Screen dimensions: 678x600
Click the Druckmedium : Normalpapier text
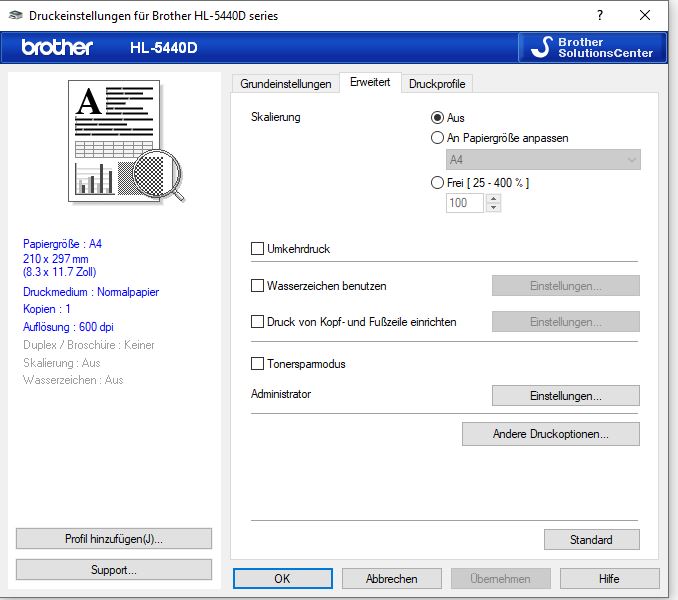pos(91,292)
